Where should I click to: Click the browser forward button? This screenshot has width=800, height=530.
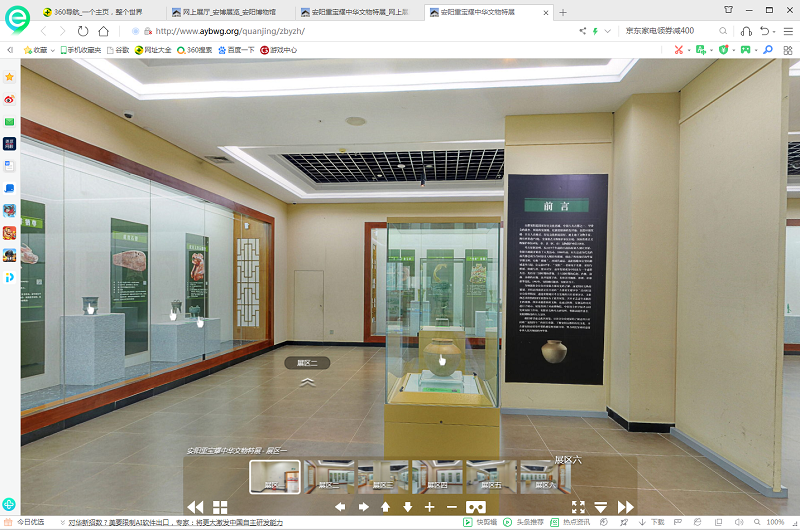[62, 31]
